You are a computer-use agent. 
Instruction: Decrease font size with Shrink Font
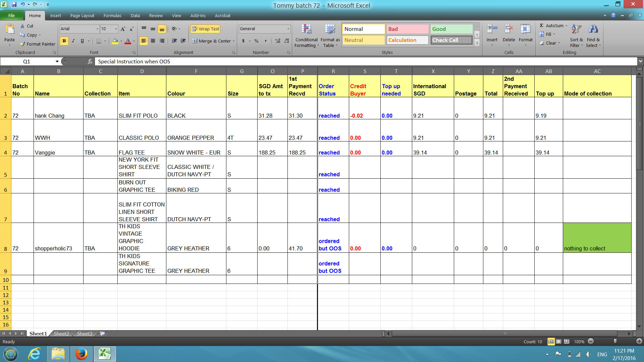coord(131,29)
